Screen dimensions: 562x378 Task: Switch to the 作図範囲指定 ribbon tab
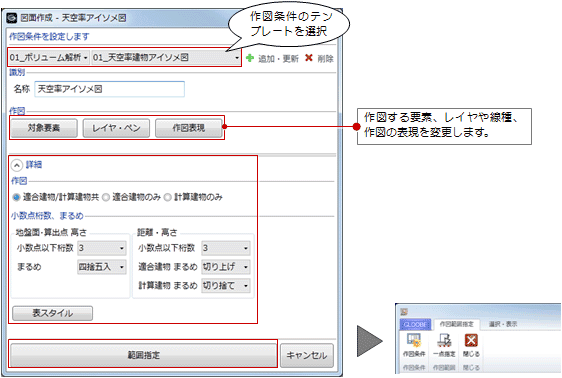(457, 324)
